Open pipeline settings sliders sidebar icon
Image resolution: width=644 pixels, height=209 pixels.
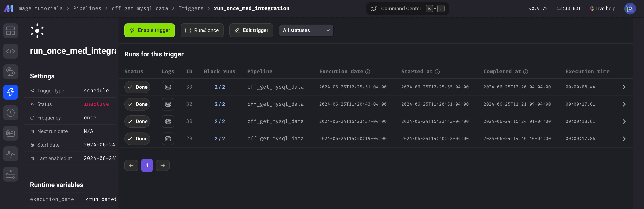[x=10, y=174]
